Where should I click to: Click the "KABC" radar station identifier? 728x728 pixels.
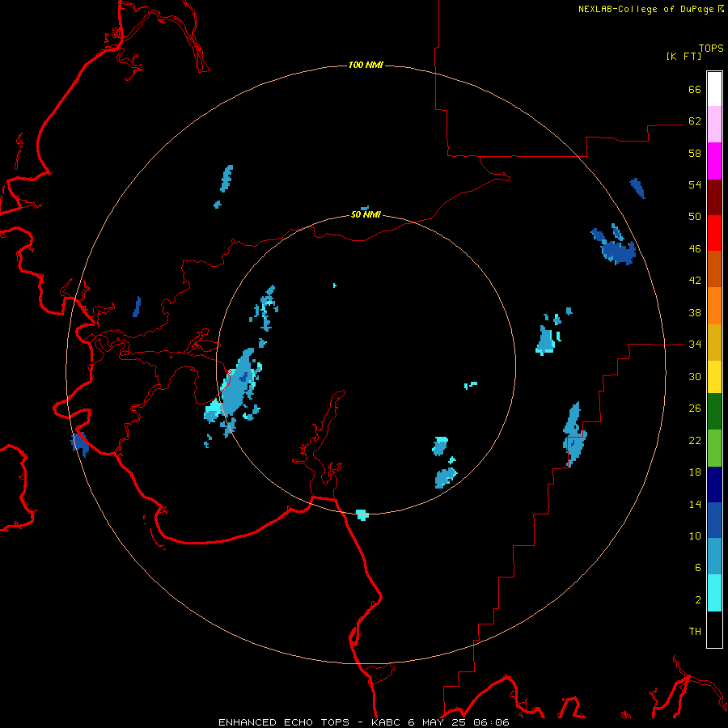387,722
